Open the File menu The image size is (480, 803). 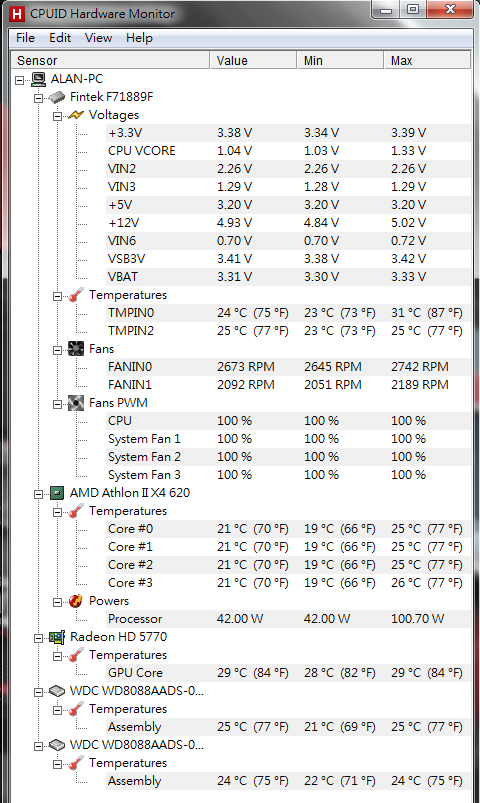click(x=25, y=38)
